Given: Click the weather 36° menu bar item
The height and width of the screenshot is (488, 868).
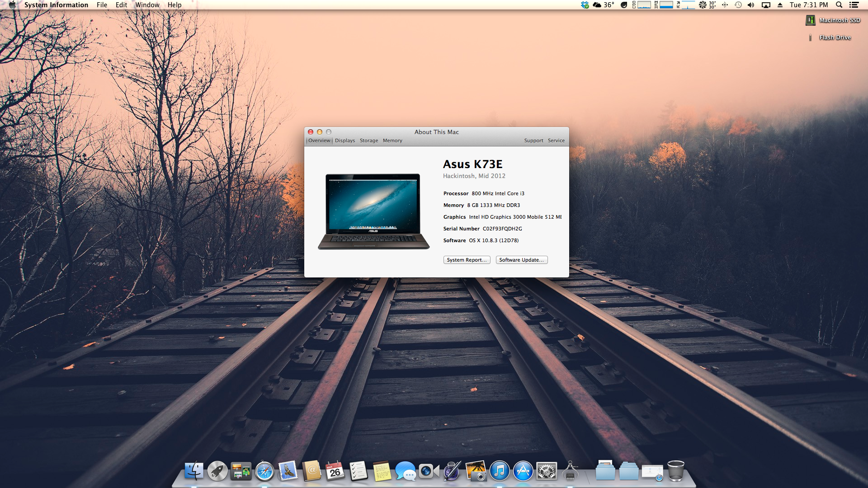Looking at the screenshot, I should 604,5.
